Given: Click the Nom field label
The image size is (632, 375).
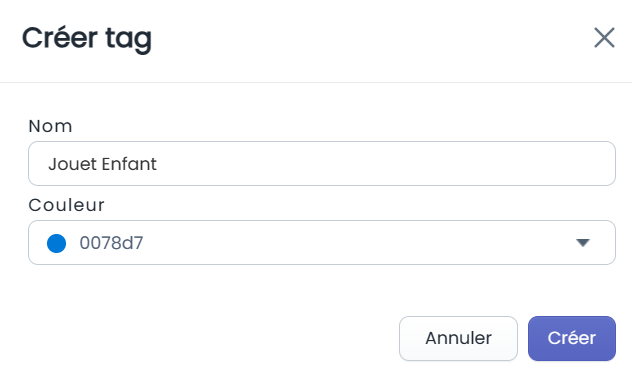Looking at the screenshot, I should tap(50, 126).
